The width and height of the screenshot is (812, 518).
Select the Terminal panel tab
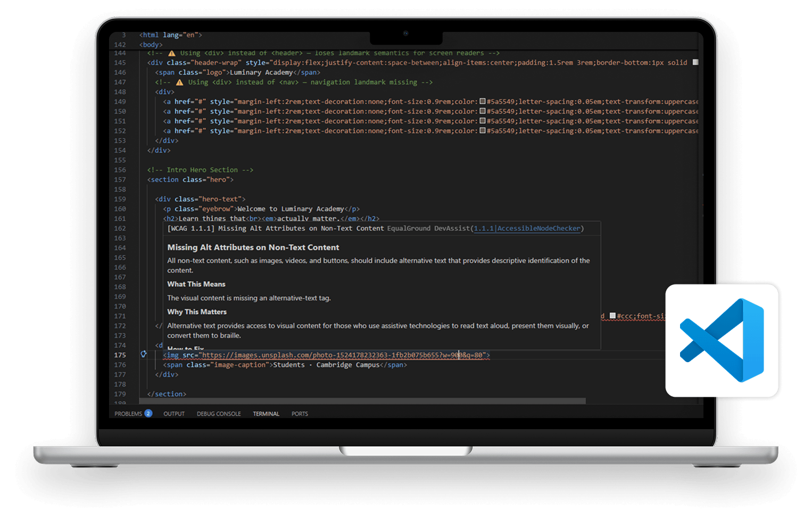tap(266, 414)
